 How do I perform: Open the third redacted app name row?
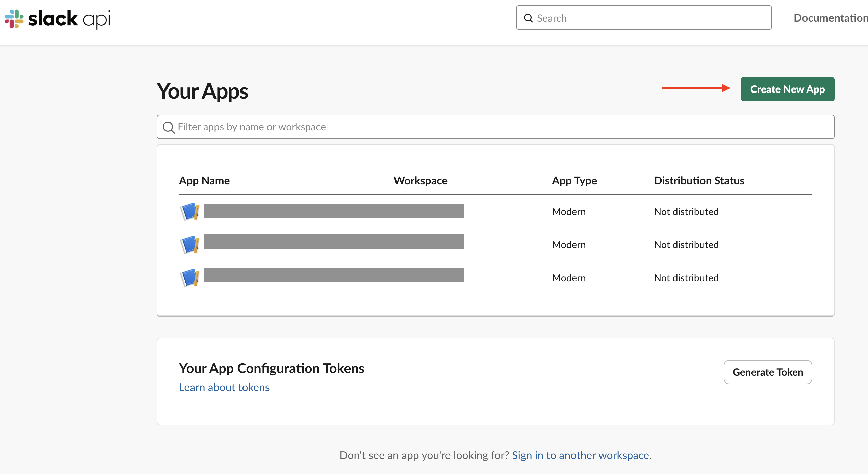334,275
